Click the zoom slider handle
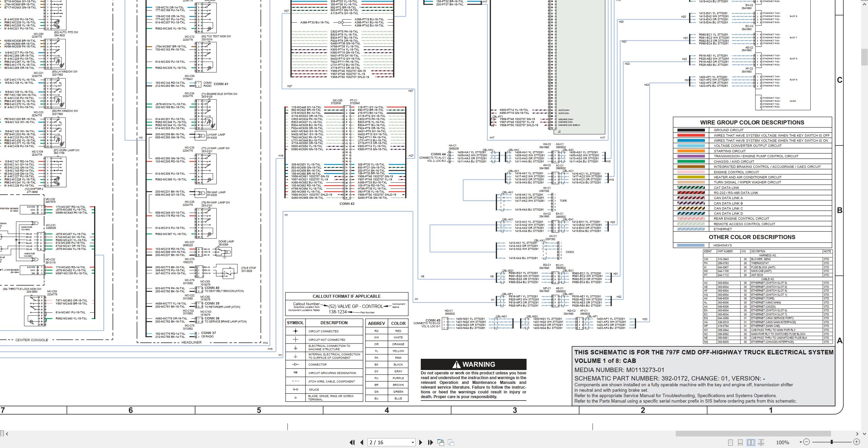868x448 pixels. pos(831,442)
